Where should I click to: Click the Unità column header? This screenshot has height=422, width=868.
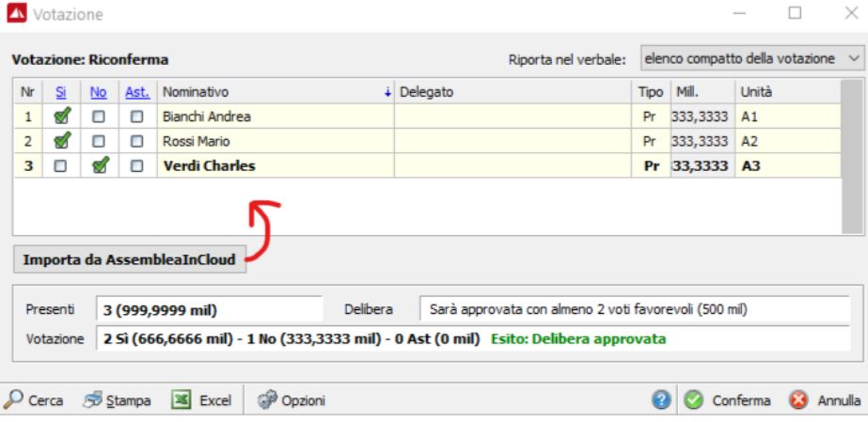coord(788,92)
